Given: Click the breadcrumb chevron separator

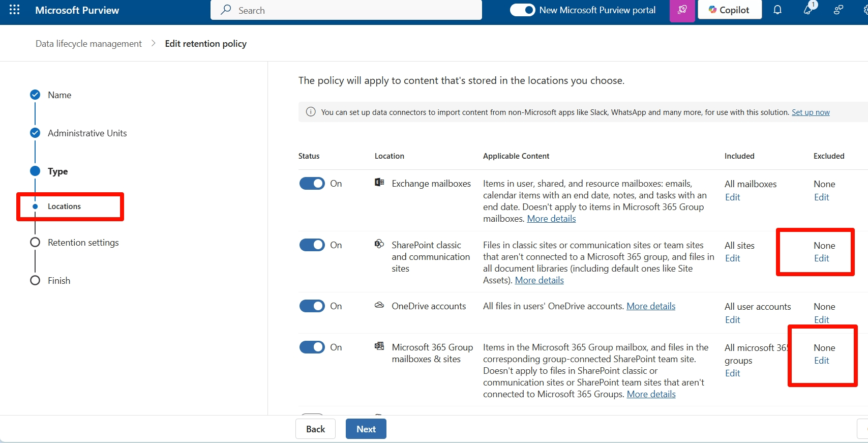Looking at the screenshot, I should (x=153, y=43).
